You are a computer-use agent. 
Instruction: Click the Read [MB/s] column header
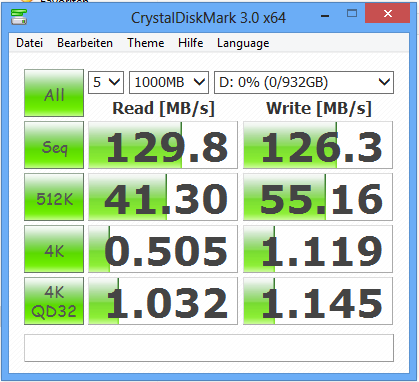click(163, 108)
